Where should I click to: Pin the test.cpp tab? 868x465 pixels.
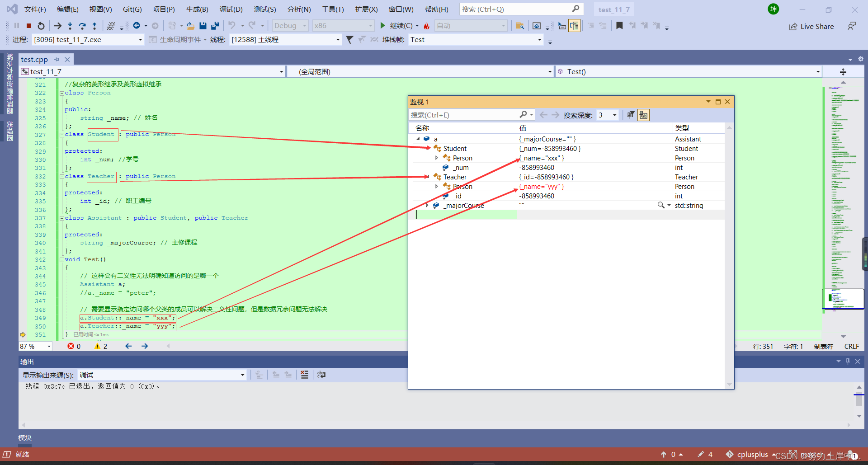click(57, 59)
